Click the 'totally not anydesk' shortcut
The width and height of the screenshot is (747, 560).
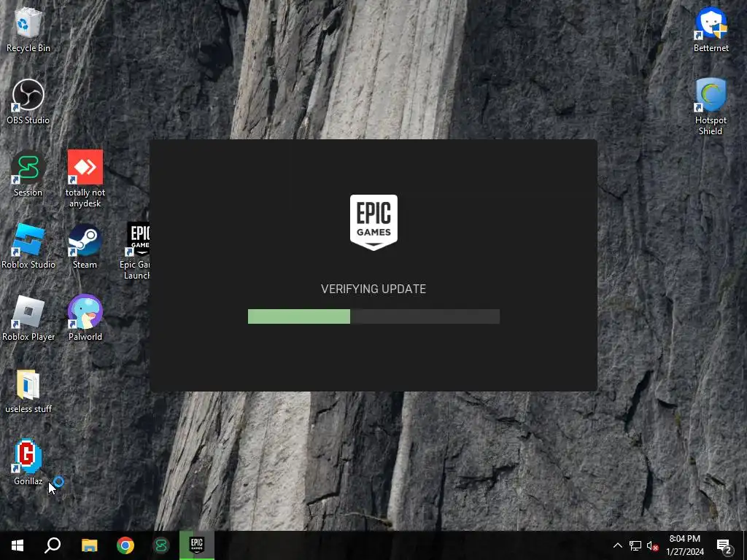(x=85, y=178)
